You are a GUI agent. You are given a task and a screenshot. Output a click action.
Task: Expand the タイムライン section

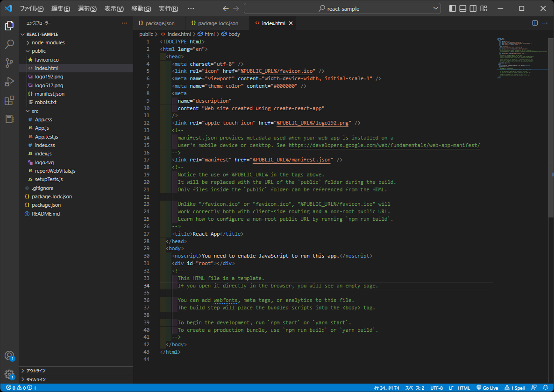[x=76, y=379]
